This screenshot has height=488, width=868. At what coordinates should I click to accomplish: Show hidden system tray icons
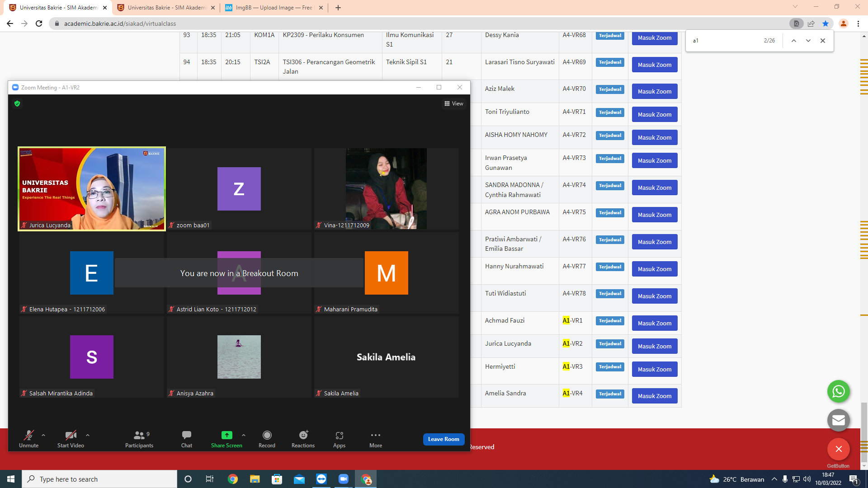774,479
